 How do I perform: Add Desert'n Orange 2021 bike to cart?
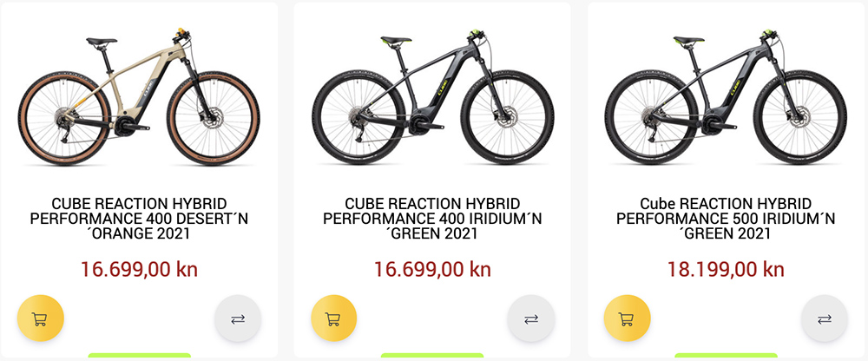[x=41, y=318]
